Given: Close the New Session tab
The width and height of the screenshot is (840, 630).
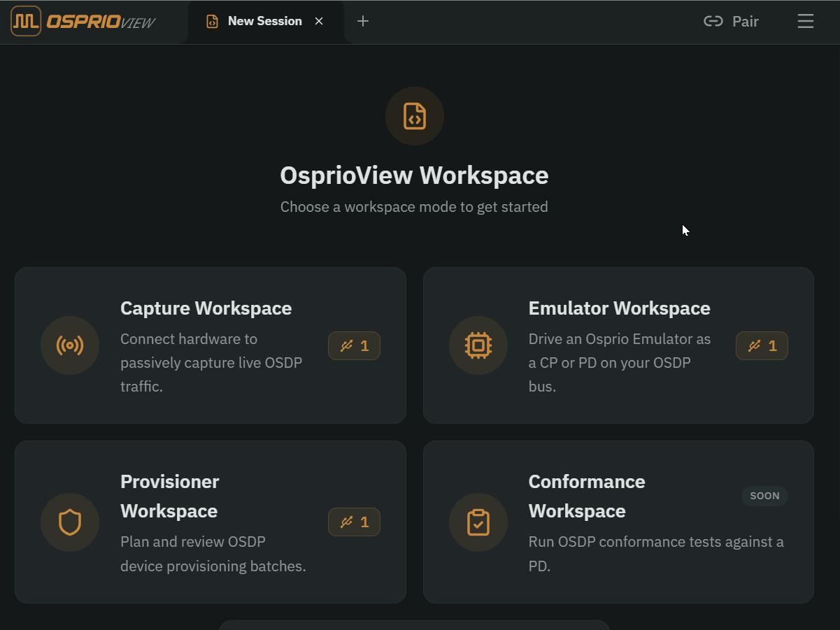Looking at the screenshot, I should 319,22.
